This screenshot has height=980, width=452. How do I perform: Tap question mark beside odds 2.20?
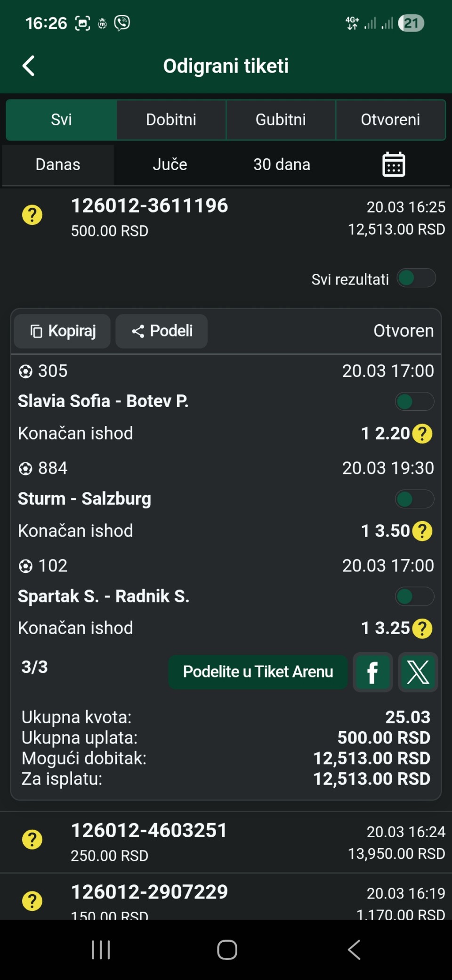422,433
